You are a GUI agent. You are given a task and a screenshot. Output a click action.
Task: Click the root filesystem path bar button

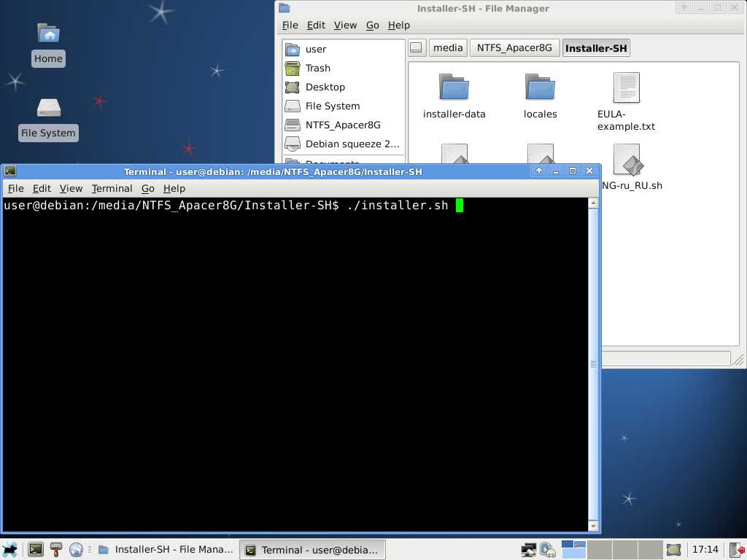tap(417, 48)
